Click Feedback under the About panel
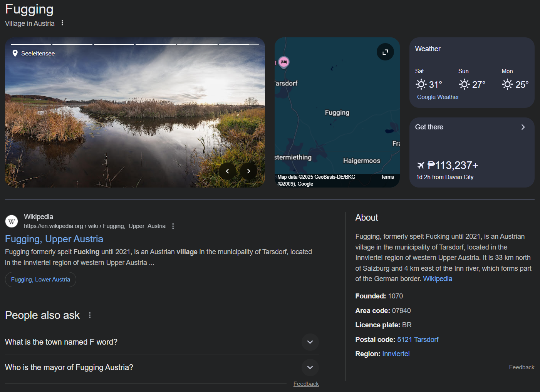 pos(522,367)
